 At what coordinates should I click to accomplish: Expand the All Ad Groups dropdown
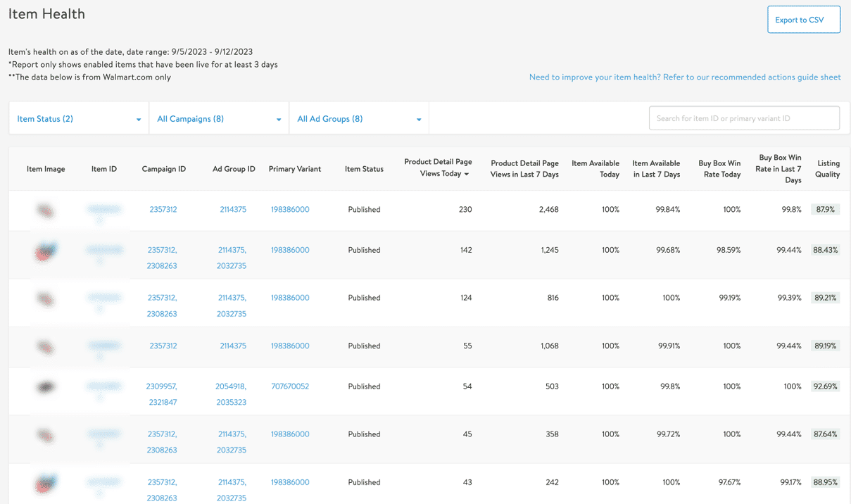[358, 119]
